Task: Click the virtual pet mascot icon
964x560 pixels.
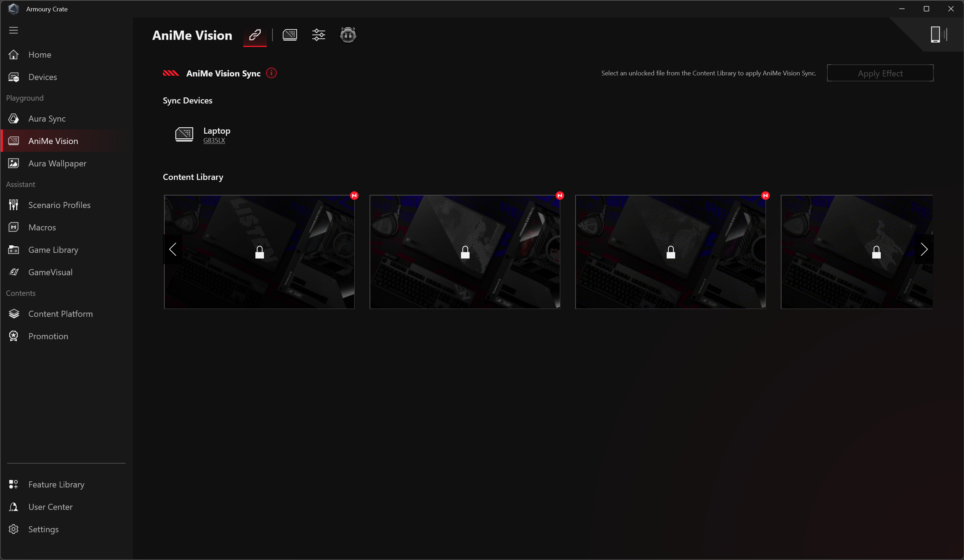Action: click(x=348, y=35)
